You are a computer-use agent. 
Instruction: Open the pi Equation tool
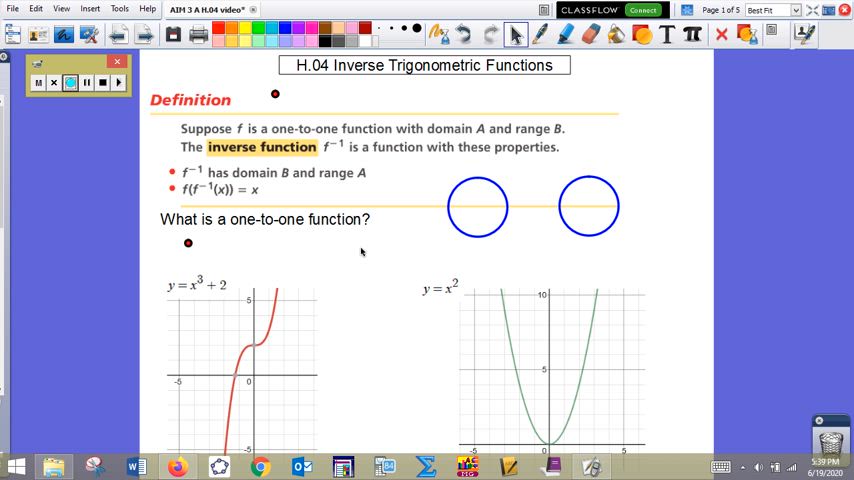[x=692, y=34]
